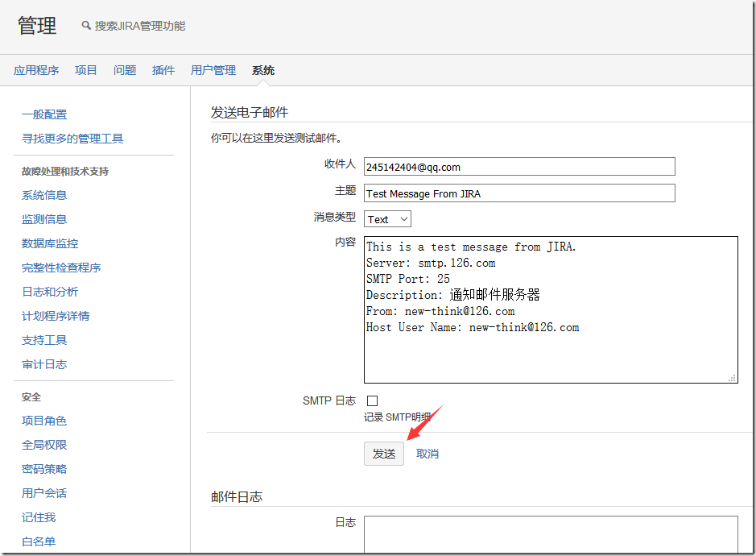Click the 故障处理和技术支持 sidebar heading
The image size is (756, 556).
pyautogui.click(x=65, y=172)
